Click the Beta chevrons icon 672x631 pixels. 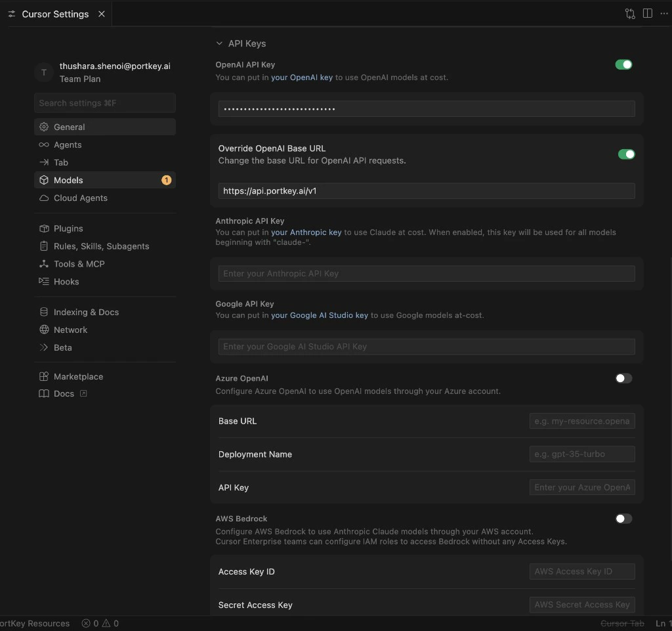44,347
